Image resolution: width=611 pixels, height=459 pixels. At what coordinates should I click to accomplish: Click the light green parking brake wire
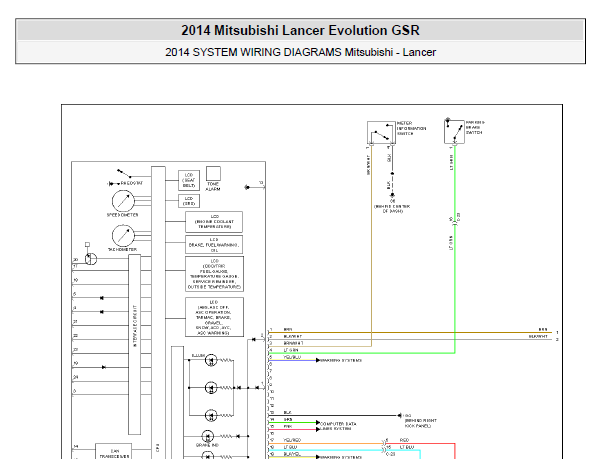tap(455, 249)
